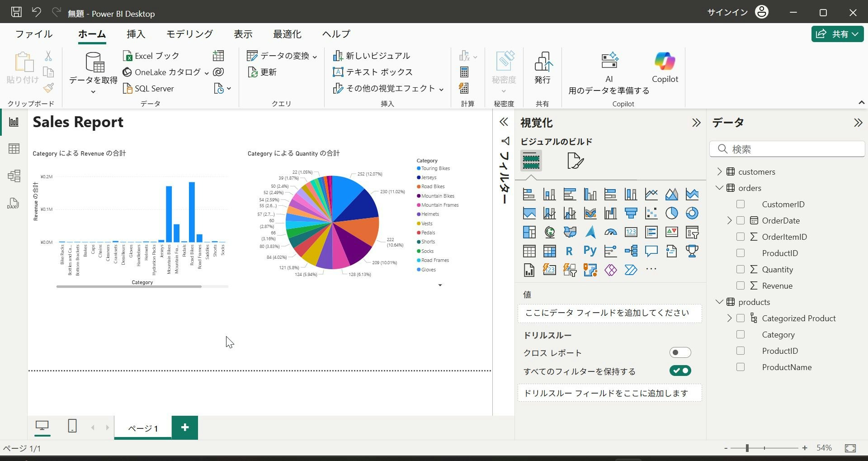Switch to Report view in sidebar
The width and height of the screenshot is (868, 461).
point(14,122)
